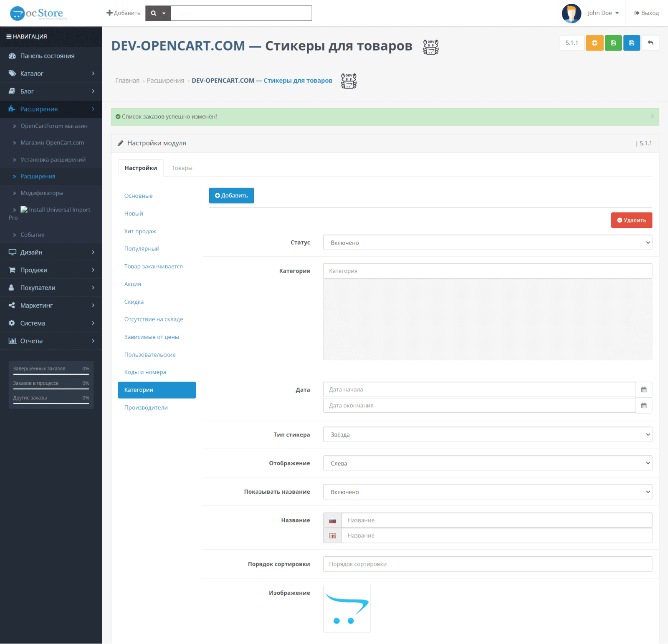Open the Производители section
The height and width of the screenshot is (644, 668).
click(157, 408)
